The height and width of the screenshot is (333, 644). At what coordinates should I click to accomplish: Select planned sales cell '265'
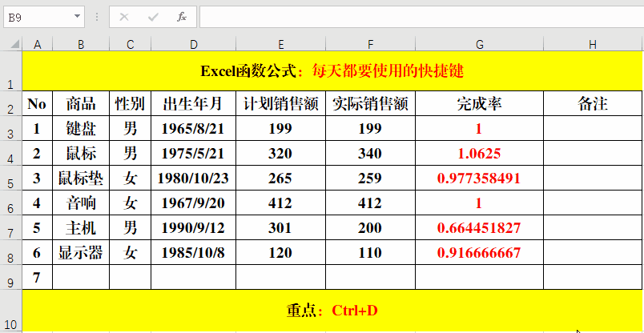click(281, 179)
